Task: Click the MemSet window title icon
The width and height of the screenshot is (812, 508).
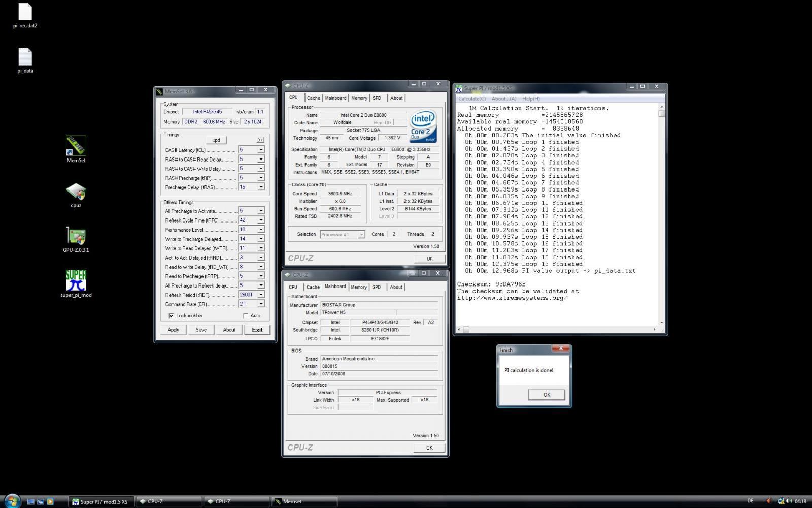Action: pos(159,91)
